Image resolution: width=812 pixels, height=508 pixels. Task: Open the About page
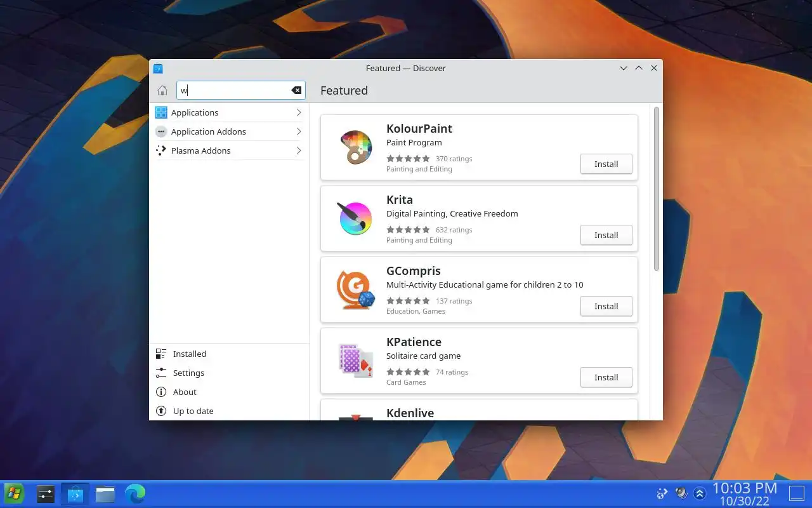coord(229,392)
